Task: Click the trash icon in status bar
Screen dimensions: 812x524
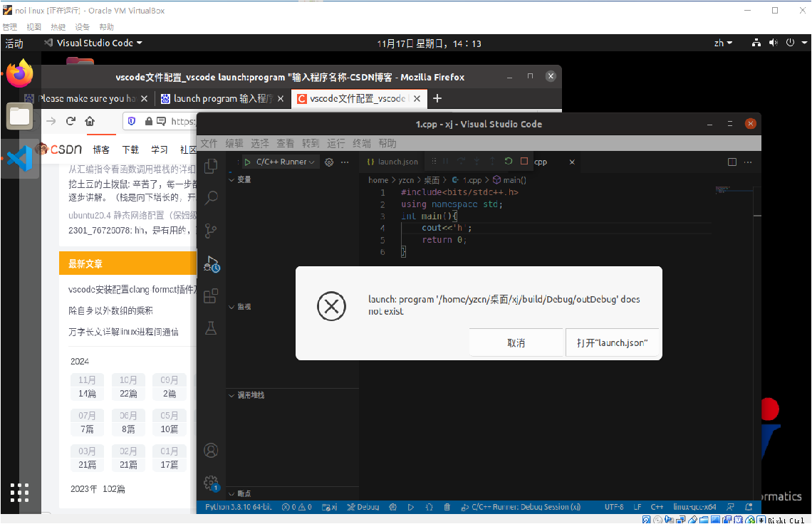Action: (x=447, y=507)
